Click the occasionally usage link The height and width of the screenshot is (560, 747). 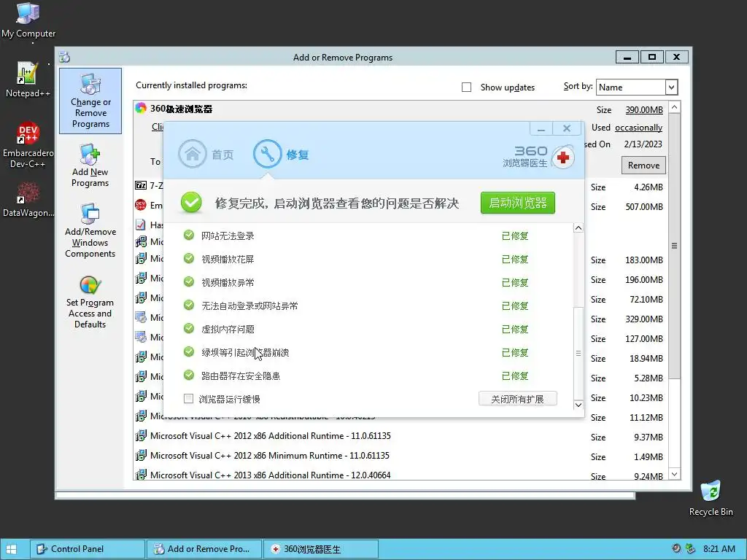pyautogui.click(x=638, y=128)
